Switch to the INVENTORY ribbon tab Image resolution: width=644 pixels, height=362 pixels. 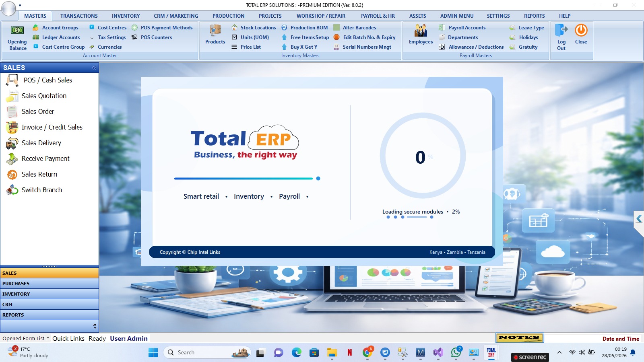(x=126, y=16)
